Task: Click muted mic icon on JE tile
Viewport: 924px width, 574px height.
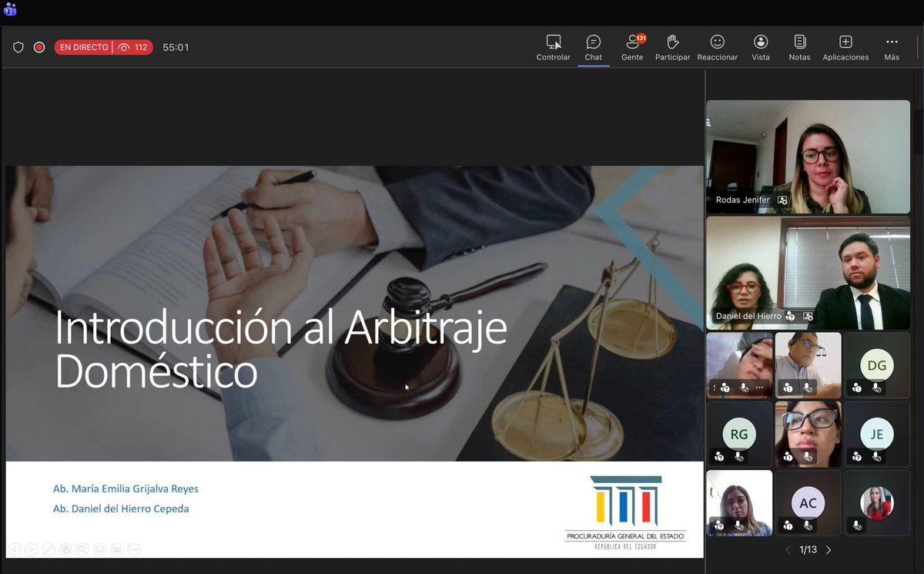Action: pos(876,457)
